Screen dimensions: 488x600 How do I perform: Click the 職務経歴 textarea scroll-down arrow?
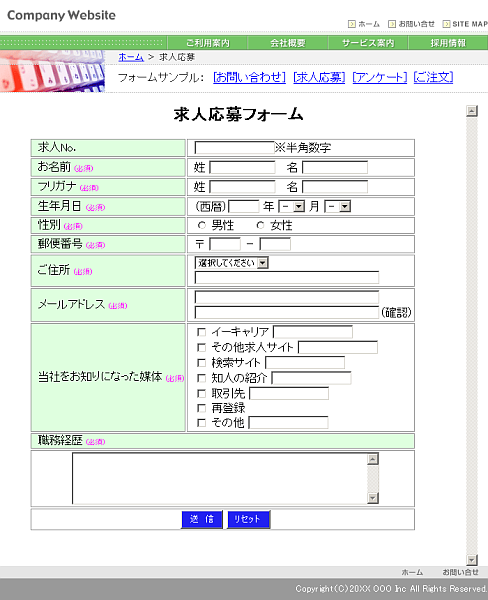click(373, 498)
